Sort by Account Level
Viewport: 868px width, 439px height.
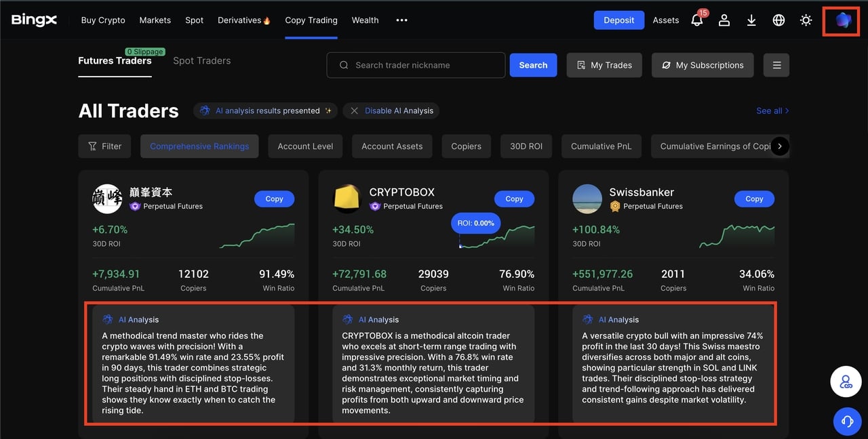coord(305,146)
